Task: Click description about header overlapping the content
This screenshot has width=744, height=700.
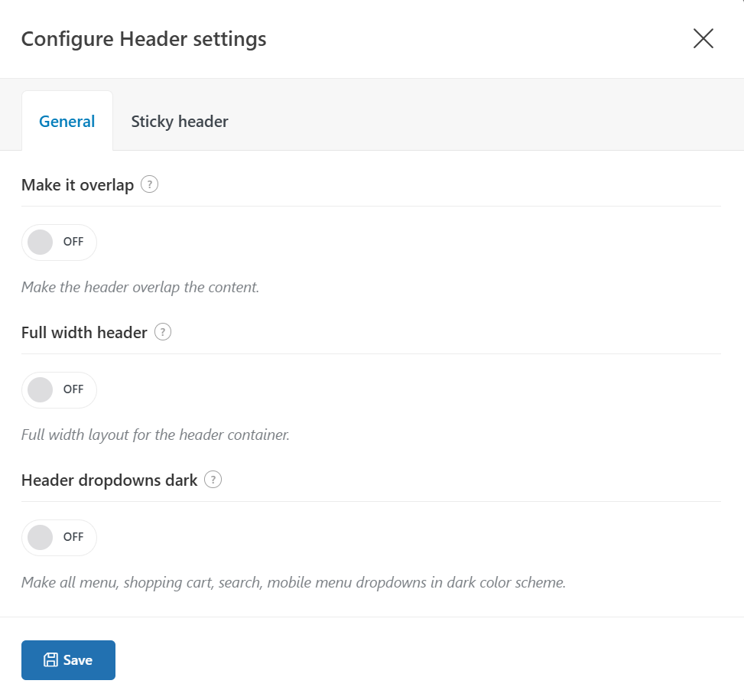Action: 140,288
